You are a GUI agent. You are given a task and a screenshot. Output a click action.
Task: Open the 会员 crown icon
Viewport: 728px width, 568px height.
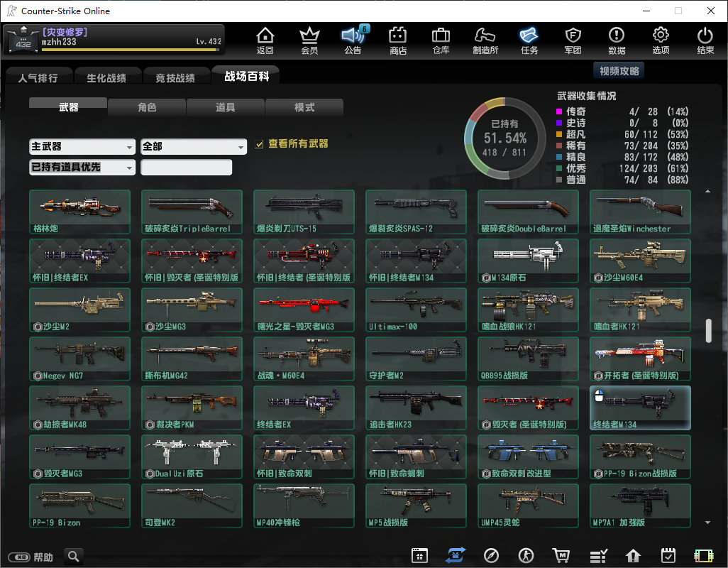309,40
